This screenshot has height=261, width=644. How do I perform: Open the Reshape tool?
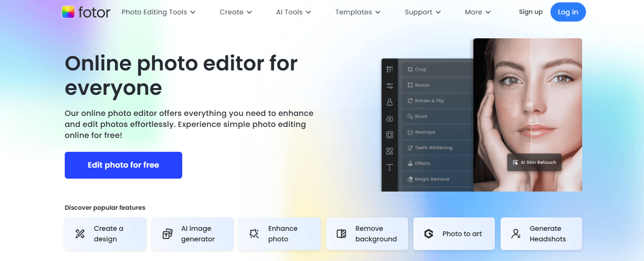[437, 132]
